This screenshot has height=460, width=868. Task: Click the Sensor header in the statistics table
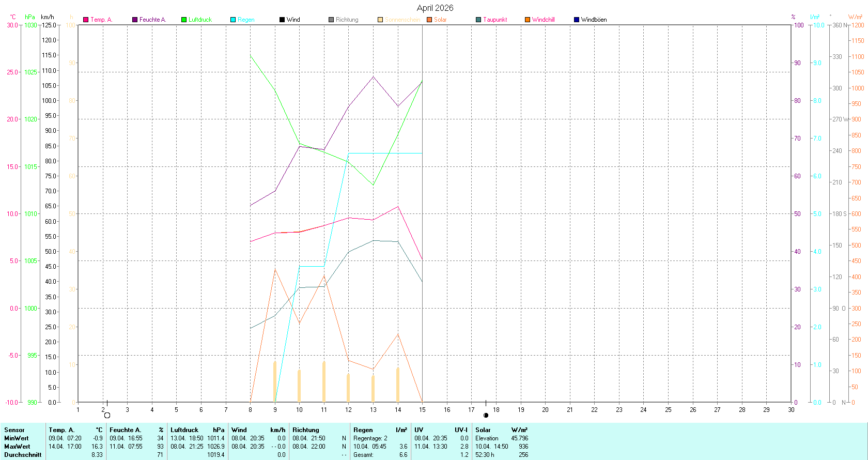pos(14,430)
